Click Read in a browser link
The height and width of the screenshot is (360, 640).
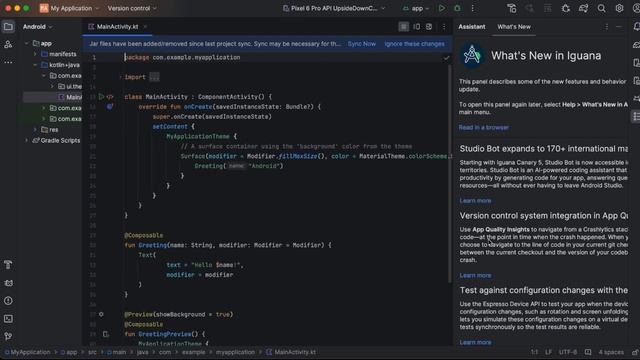tap(484, 127)
